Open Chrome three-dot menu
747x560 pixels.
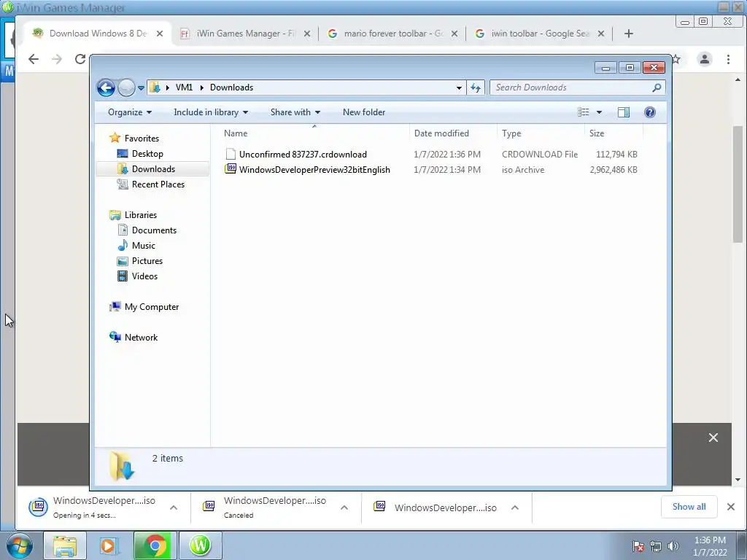[x=728, y=59]
